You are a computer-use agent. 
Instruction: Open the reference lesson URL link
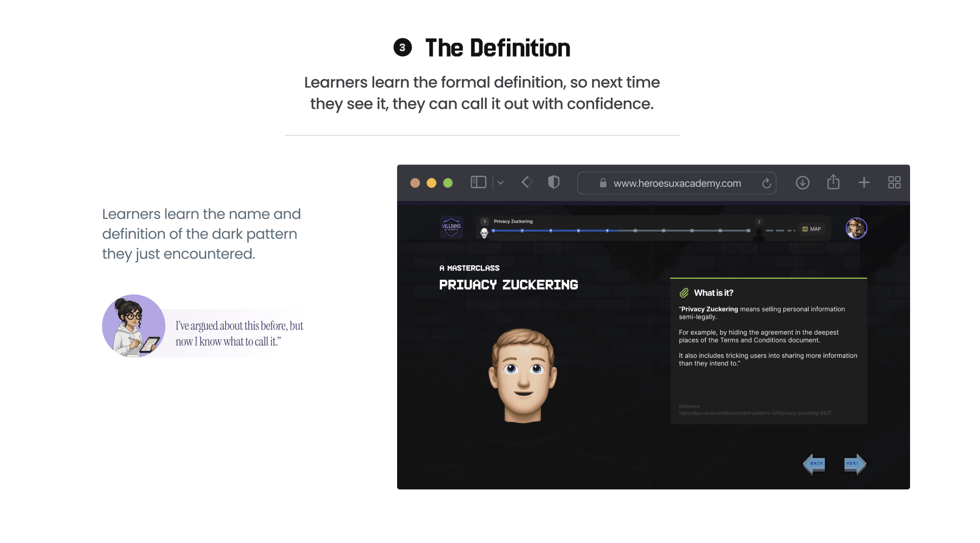[755, 413]
